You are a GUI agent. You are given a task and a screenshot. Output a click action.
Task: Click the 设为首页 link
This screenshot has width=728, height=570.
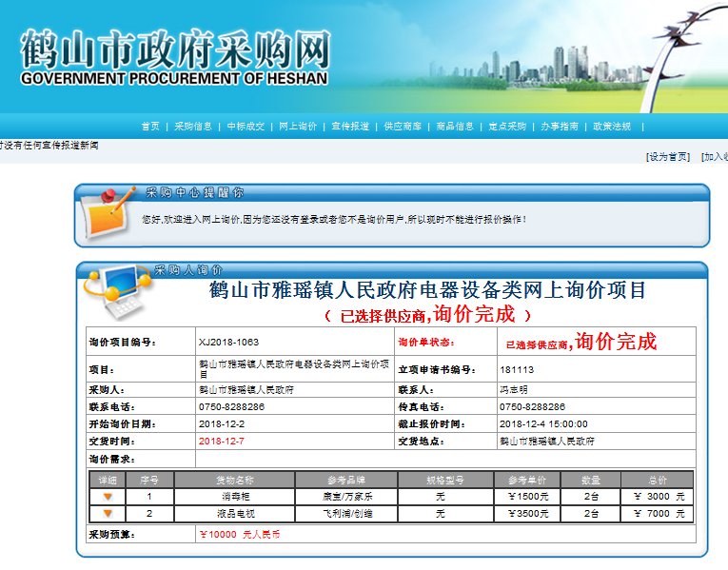tap(667, 157)
